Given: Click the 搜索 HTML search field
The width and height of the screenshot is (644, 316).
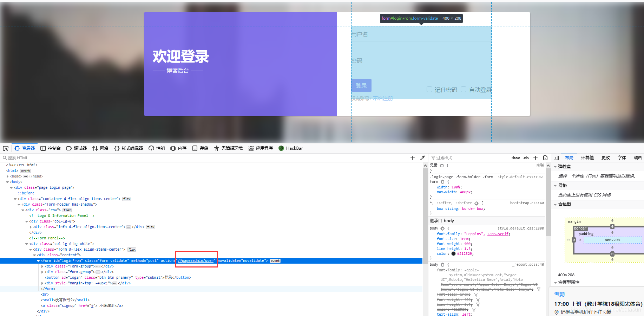Looking at the screenshot, I should 204,158.
